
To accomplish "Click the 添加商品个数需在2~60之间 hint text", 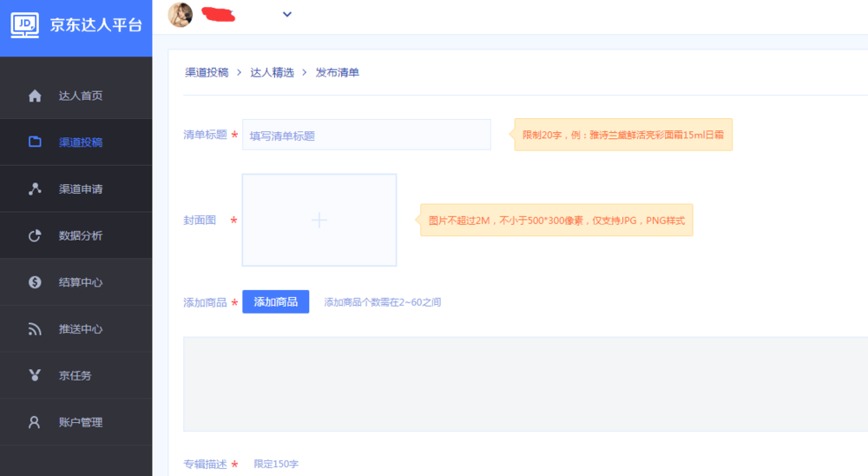I will coord(383,302).
